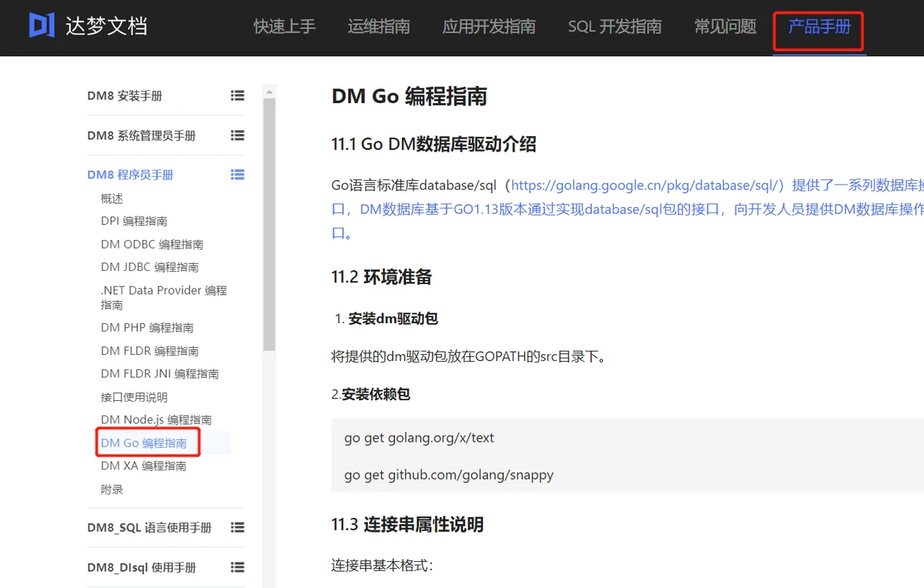Screen dimensions: 924x588
Task: Switch to 应用开发指南 tab
Action: 489,26
